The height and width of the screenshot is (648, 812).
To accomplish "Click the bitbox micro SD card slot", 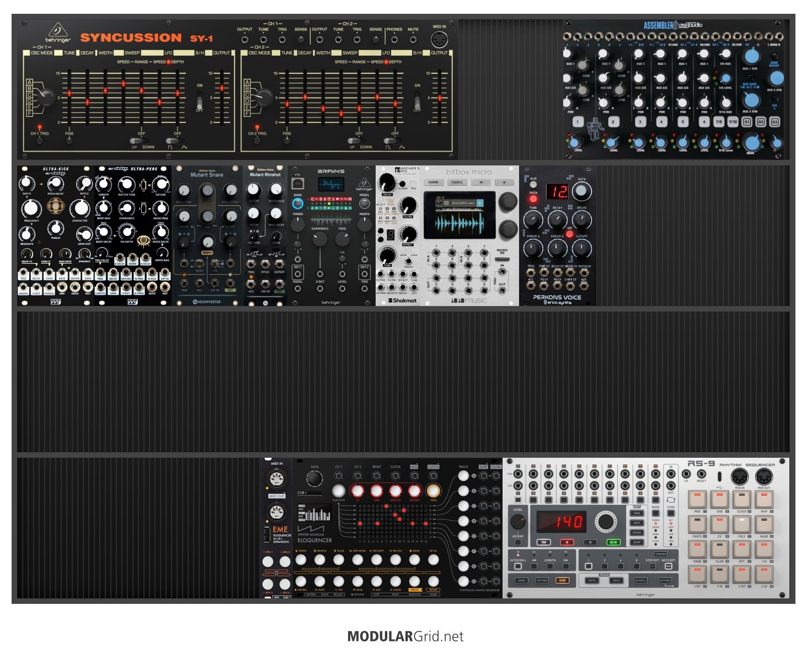I will point(502,258).
